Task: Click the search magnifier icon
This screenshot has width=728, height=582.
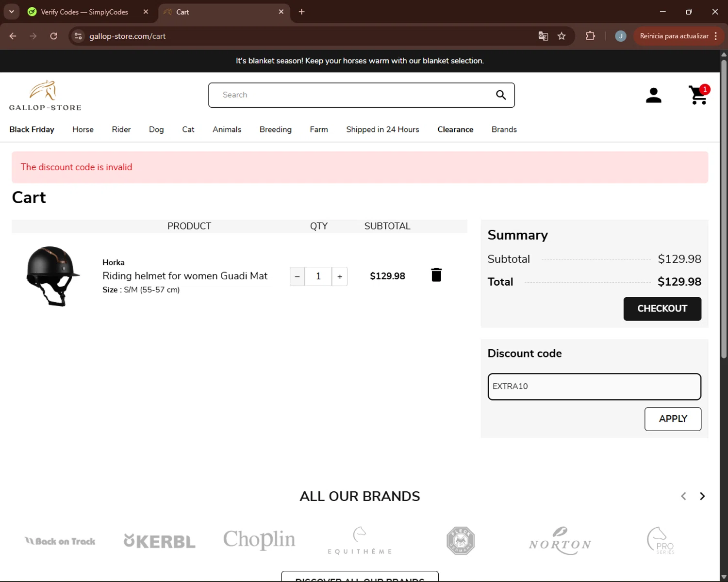Action: pyautogui.click(x=501, y=95)
